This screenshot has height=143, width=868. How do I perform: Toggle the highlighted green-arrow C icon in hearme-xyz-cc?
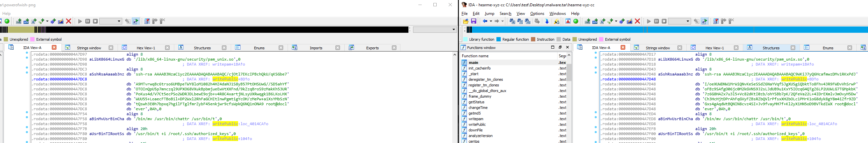[x=704, y=21]
